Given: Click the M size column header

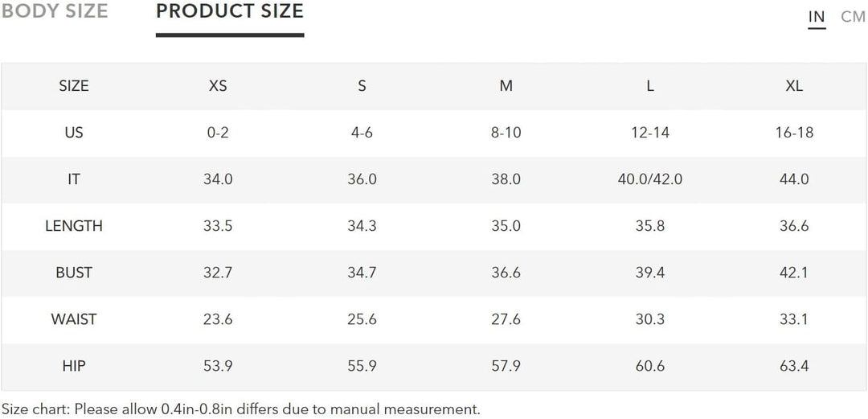Looking at the screenshot, I should [x=506, y=86].
